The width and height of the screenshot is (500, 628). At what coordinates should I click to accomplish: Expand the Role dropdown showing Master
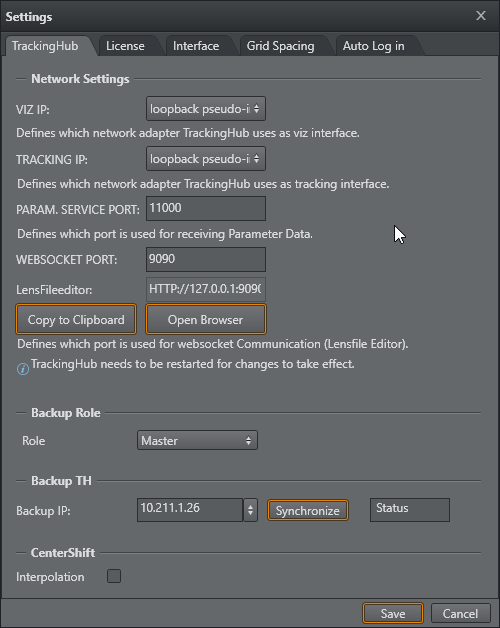pyautogui.click(x=197, y=440)
